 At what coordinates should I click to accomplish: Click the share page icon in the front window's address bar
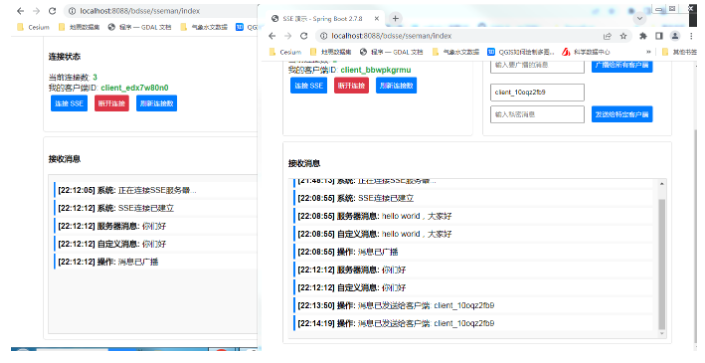[607, 36]
